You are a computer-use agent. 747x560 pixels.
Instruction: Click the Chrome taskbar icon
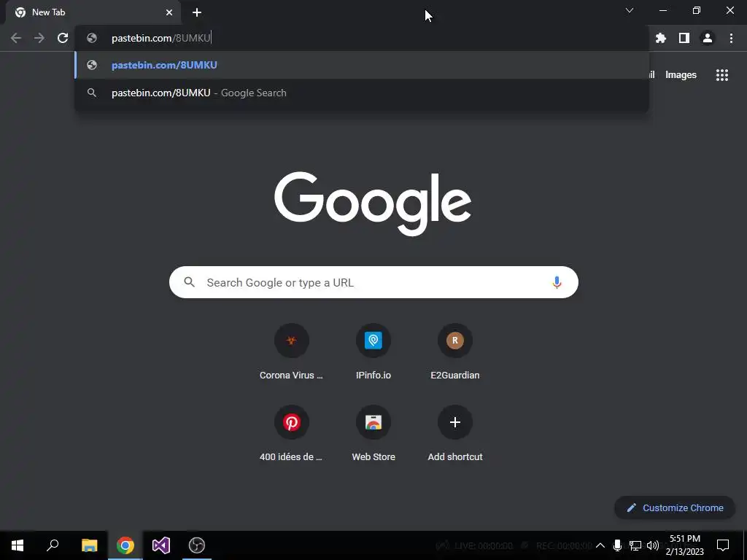tap(125, 545)
